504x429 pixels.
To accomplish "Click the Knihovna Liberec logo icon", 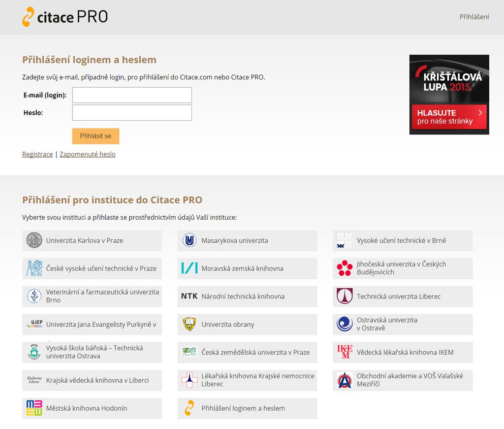I will coord(34,380).
